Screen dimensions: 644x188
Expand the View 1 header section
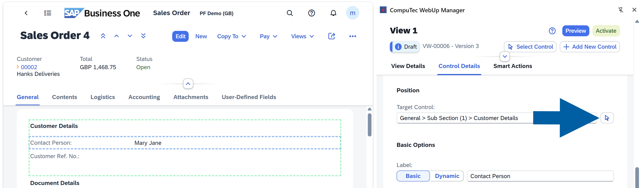504,56
